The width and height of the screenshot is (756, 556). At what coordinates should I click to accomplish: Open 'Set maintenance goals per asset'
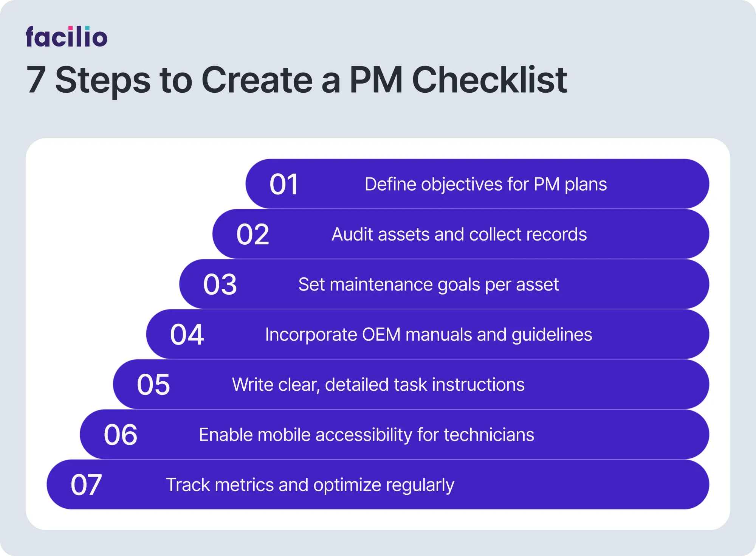coord(428,284)
